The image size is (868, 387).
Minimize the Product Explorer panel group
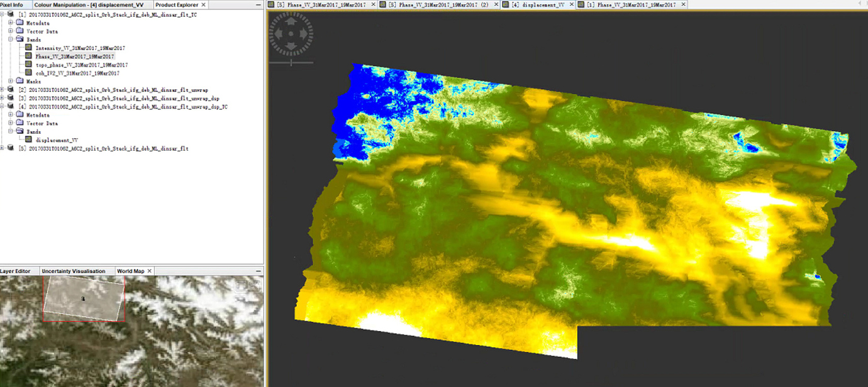point(259,5)
